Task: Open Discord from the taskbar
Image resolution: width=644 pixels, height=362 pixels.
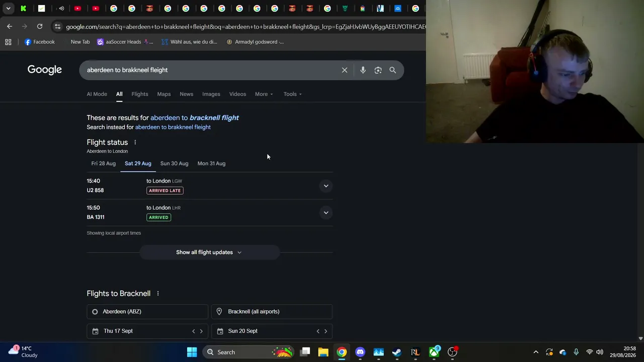Action: [x=360, y=352]
